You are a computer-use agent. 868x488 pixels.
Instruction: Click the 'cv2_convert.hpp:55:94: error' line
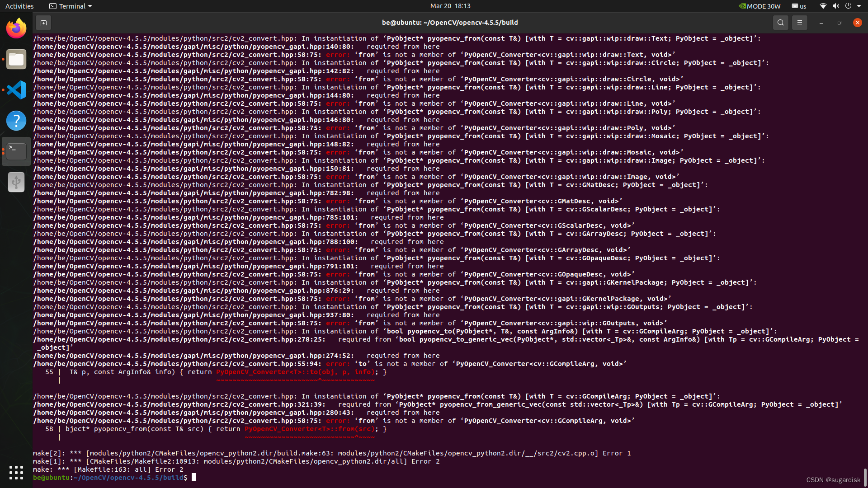tap(330, 364)
